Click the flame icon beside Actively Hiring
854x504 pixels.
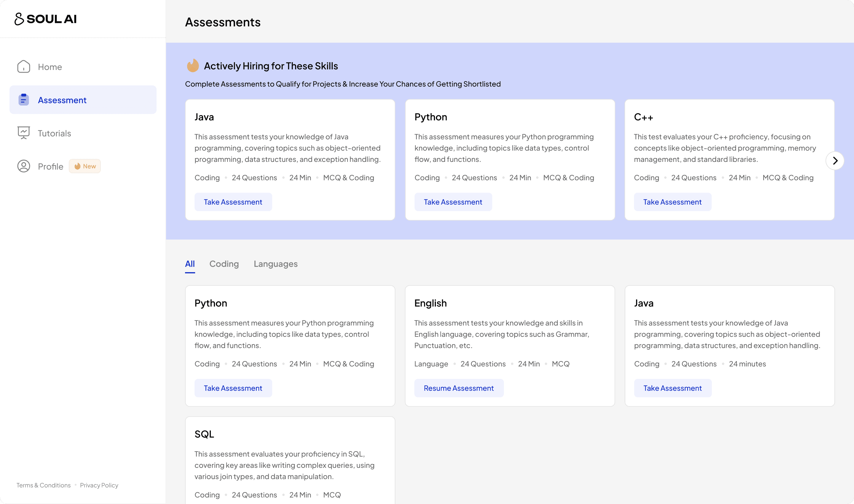click(x=193, y=66)
